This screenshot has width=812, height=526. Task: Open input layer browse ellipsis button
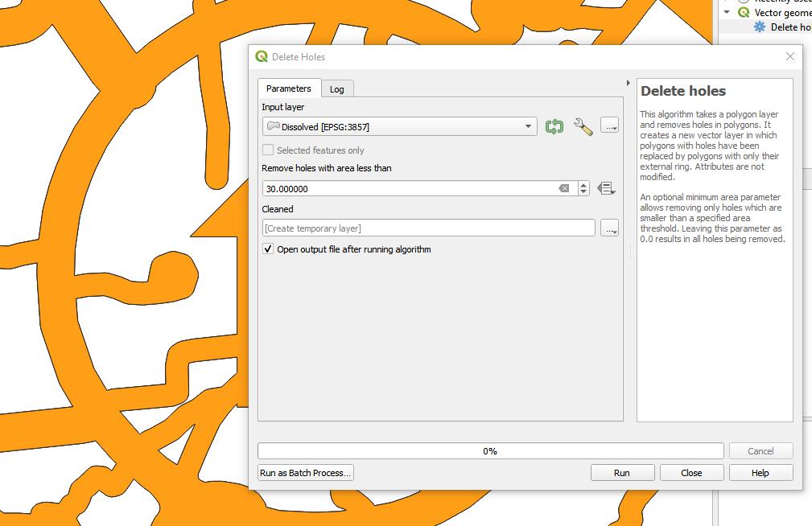click(x=610, y=125)
